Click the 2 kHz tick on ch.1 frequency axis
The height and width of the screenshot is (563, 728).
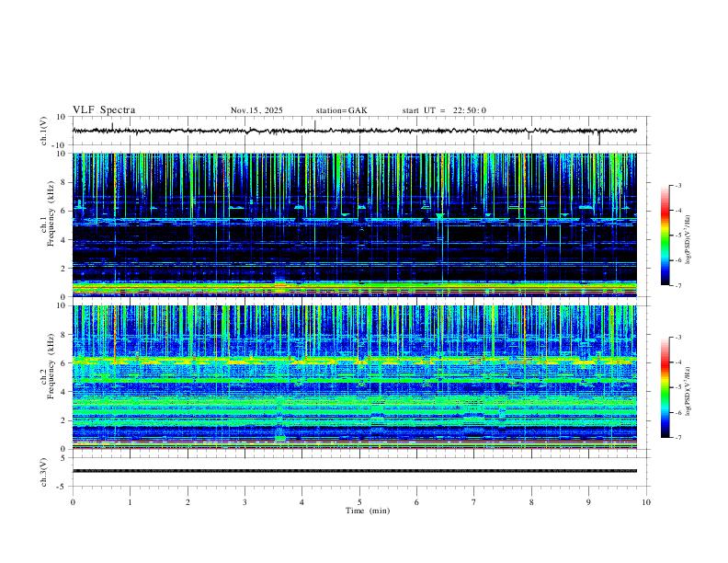(x=64, y=268)
